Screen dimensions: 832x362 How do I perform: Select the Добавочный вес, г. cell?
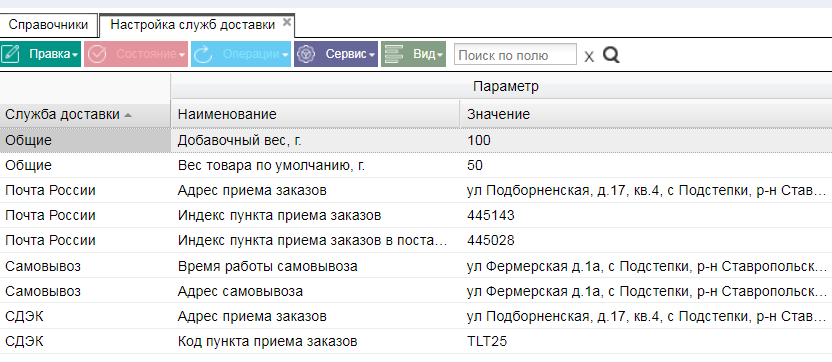point(315,141)
